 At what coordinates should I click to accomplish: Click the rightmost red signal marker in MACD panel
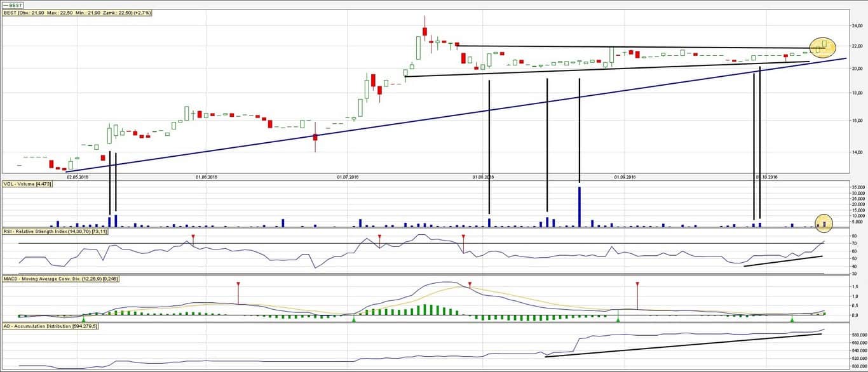(x=637, y=284)
